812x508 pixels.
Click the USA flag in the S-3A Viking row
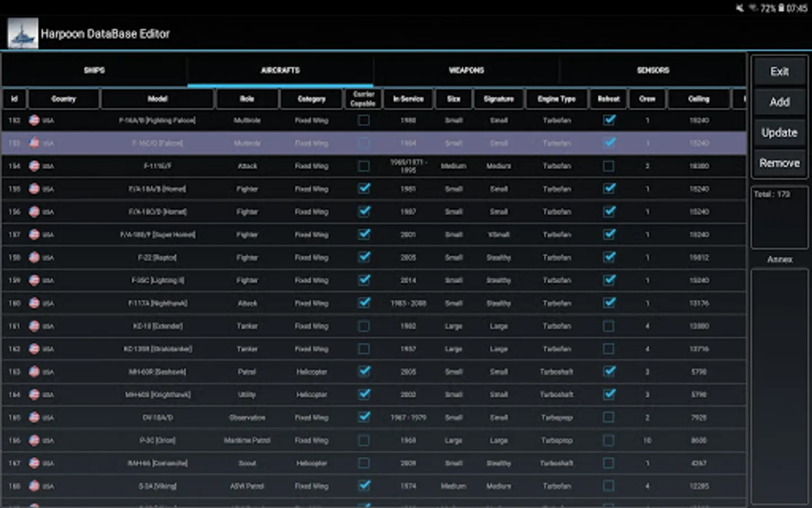click(x=34, y=486)
